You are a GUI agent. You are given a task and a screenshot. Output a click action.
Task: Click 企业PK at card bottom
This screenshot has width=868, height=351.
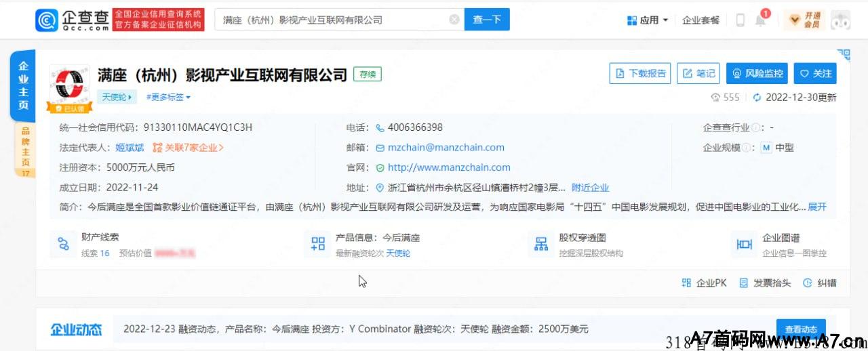click(x=705, y=283)
